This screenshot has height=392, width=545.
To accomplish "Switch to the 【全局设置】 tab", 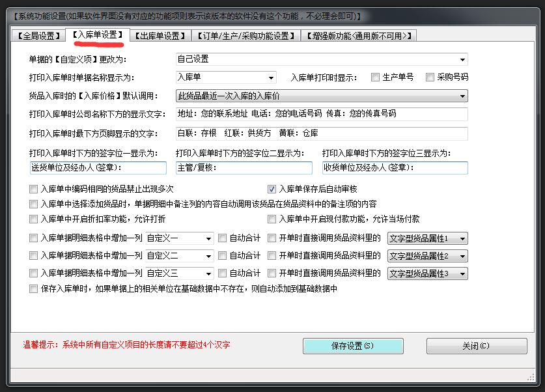I will (x=38, y=36).
